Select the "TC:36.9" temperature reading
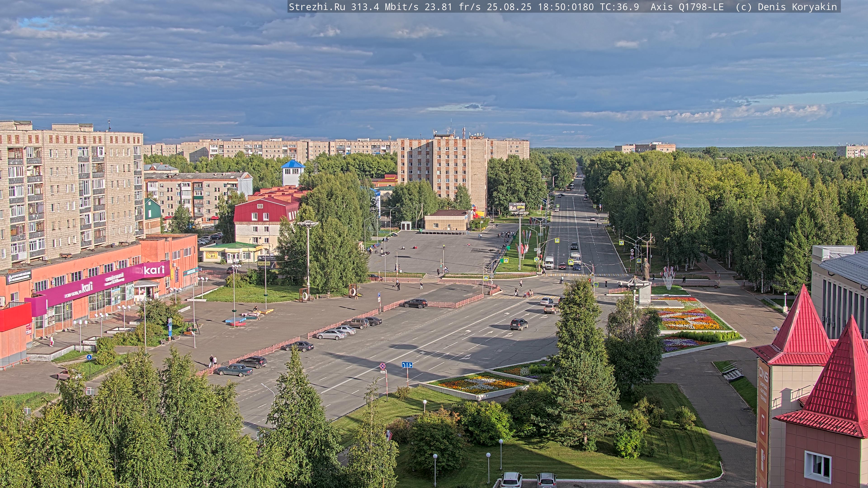This screenshot has height=488, width=868. [619, 7]
